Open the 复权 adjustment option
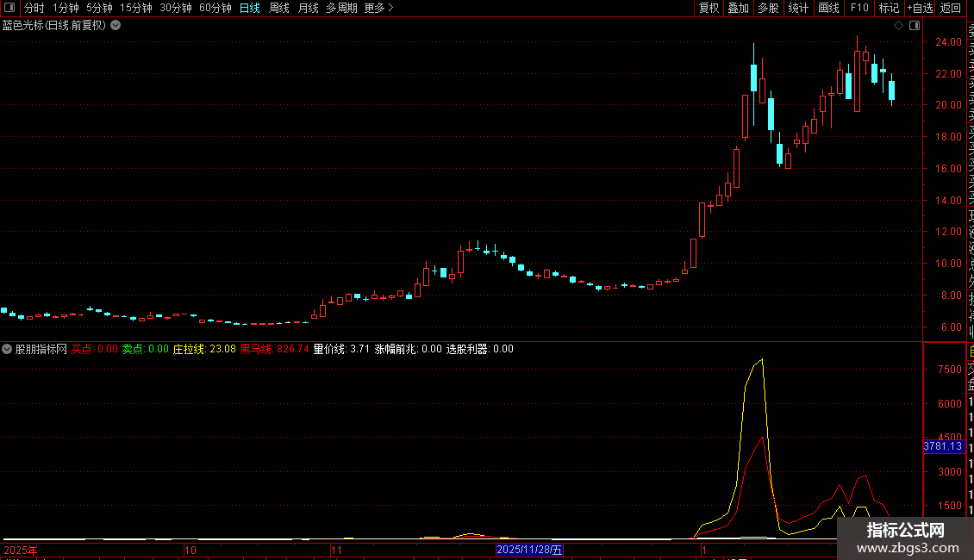The image size is (974, 560). 709,8
